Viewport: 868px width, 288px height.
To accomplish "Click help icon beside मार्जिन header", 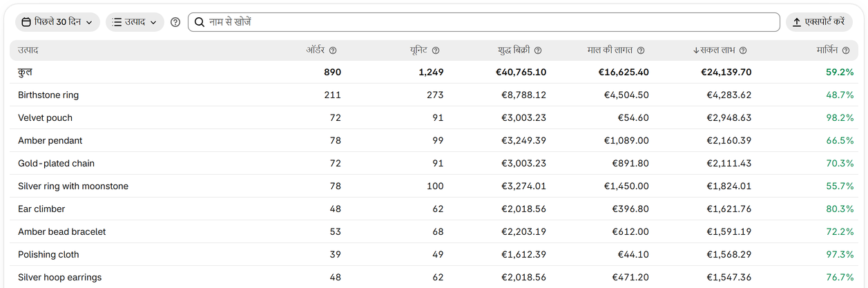I will click(846, 50).
